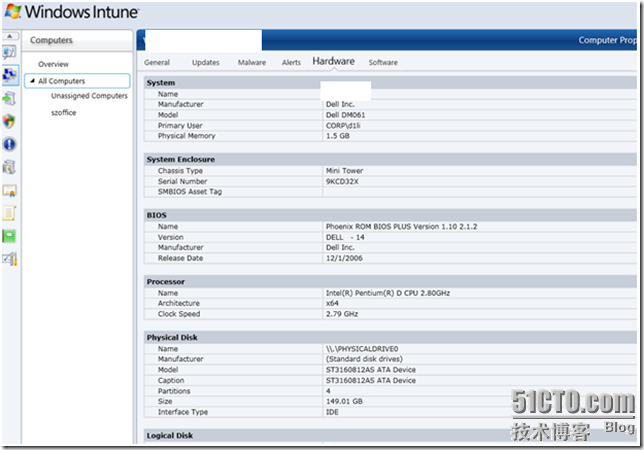Click the 'Intel(R) Pentium(R) D CPU' value

pos(388,293)
